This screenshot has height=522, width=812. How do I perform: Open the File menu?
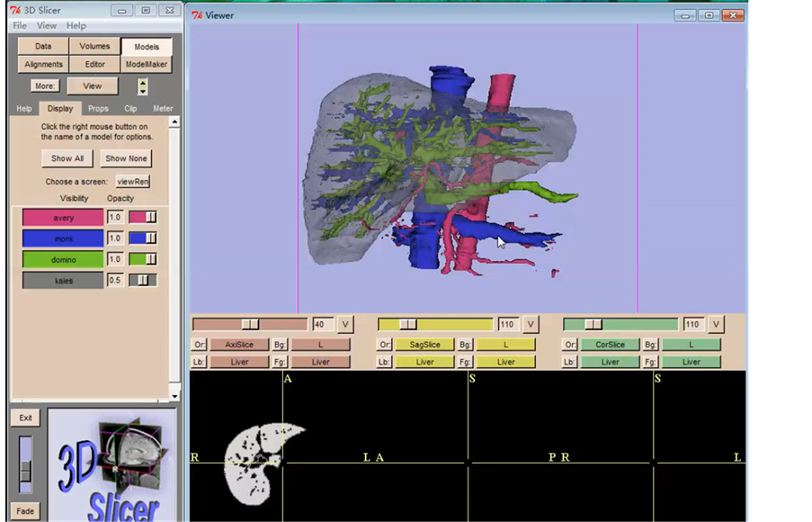click(20, 26)
